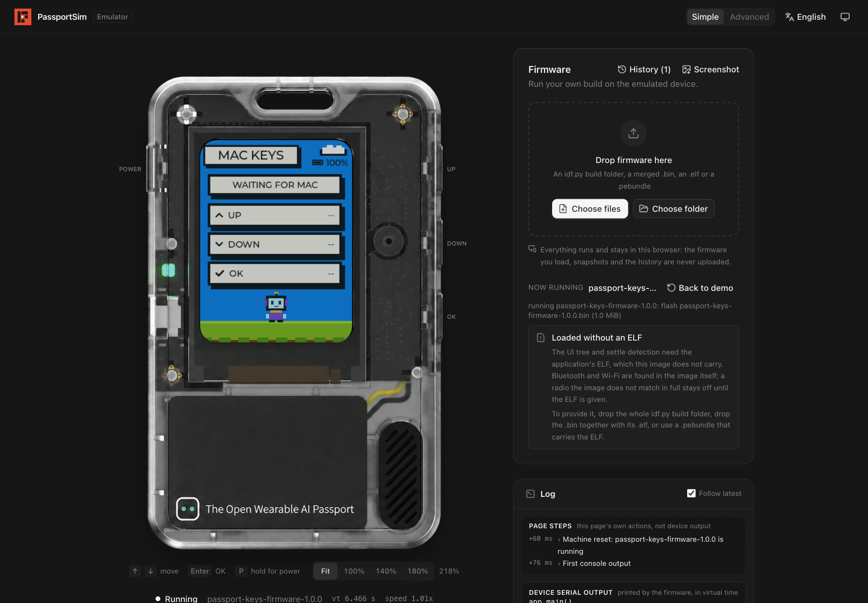The image size is (868, 603).
Task: Click the History clock icon
Action: [x=622, y=69]
